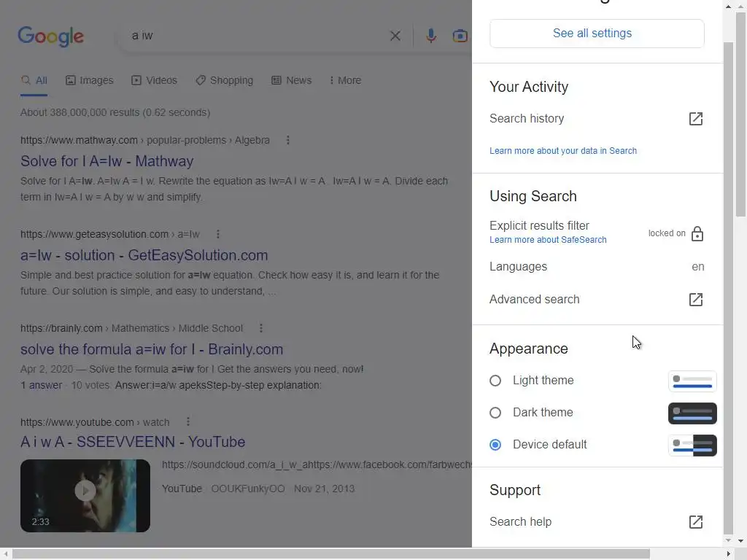Click the Google logo
747x560 pixels.
50,36
